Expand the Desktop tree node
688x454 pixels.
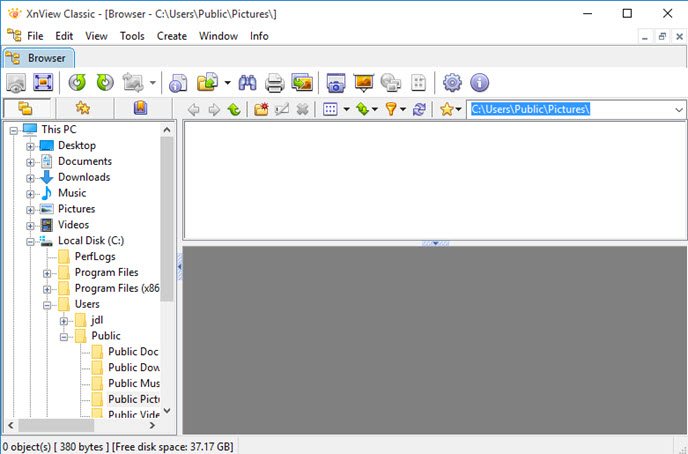click(x=30, y=147)
